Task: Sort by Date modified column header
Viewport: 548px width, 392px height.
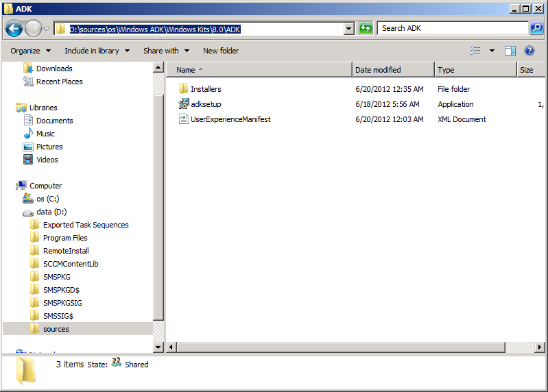Action: click(x=393, y=70)
